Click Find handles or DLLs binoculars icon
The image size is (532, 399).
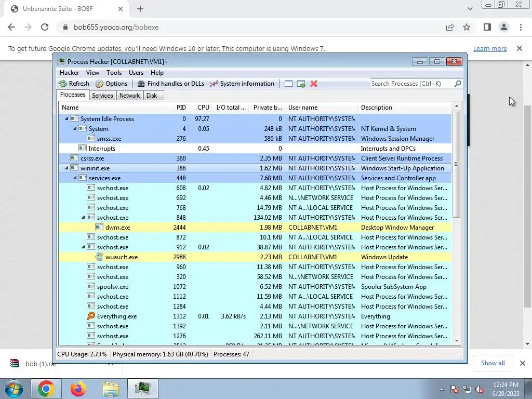click(141, 84)
